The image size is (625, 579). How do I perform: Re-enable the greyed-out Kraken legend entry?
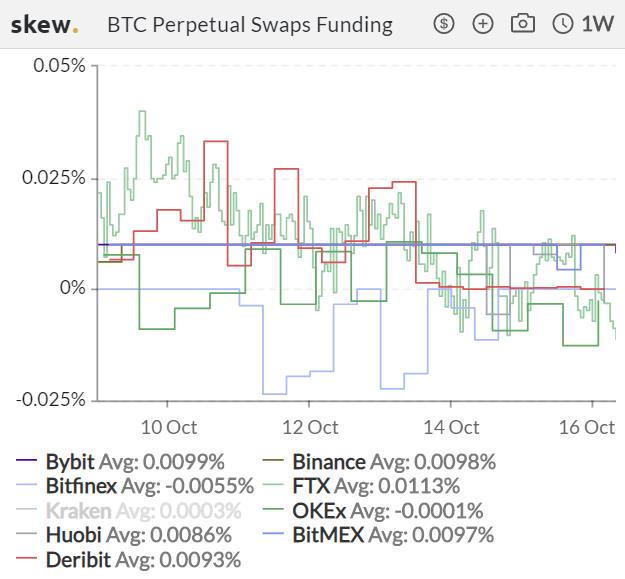click(x=129, y=510)
